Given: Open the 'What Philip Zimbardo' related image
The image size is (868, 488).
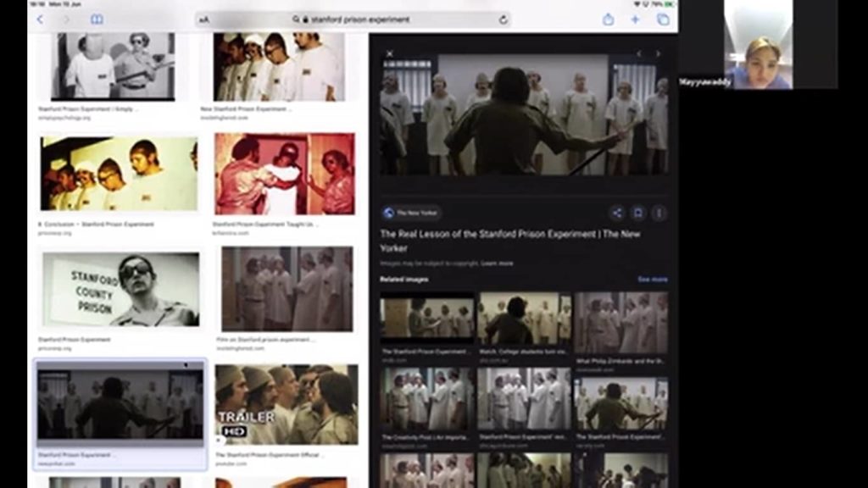Looking at the screenshot, I should 621,322.
